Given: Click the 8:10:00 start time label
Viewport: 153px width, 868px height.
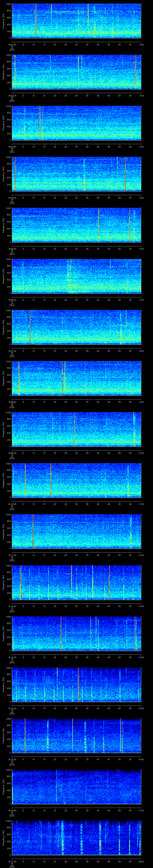Looking at the screenshot, I should point(12,504).
